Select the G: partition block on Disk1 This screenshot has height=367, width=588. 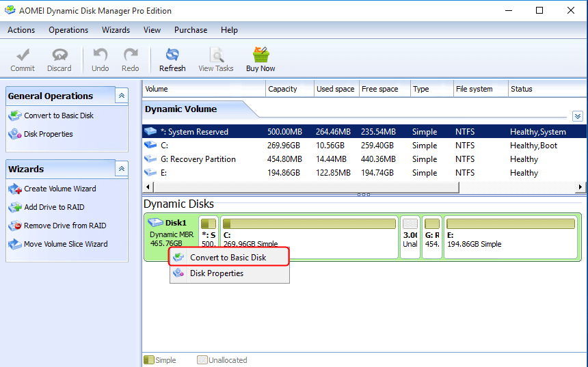[x=431, y=237]
